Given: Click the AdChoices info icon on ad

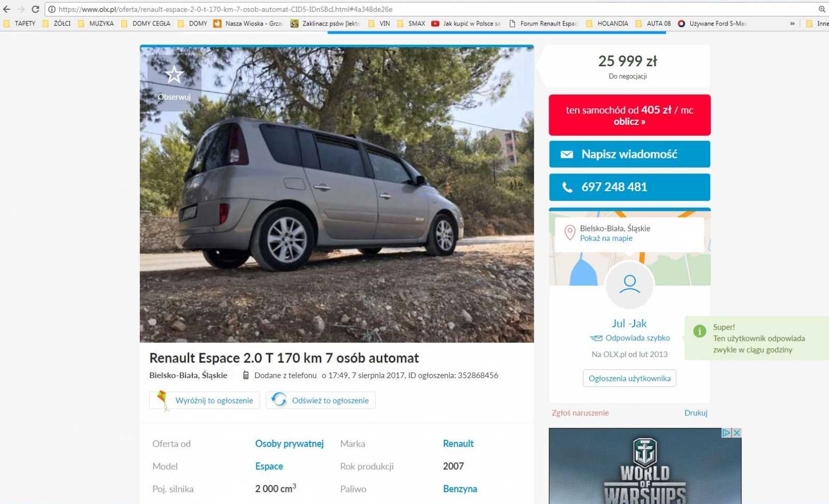Looking at the screenshot, I should click(x=726, y=433).
